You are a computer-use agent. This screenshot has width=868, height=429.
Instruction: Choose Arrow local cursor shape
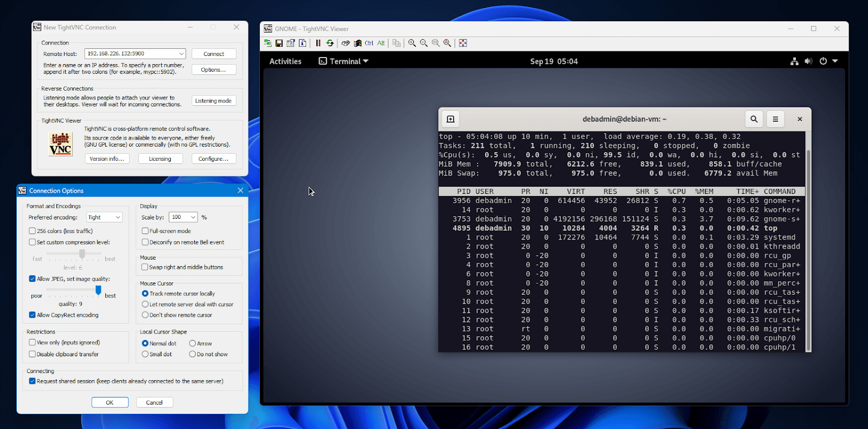[x=193, y=343]
